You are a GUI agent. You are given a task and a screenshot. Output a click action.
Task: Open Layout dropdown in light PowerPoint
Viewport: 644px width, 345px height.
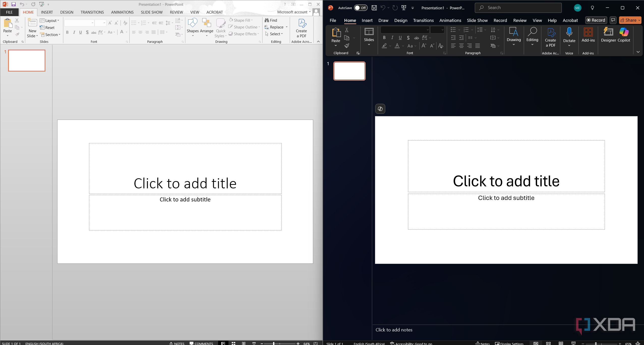50,21
